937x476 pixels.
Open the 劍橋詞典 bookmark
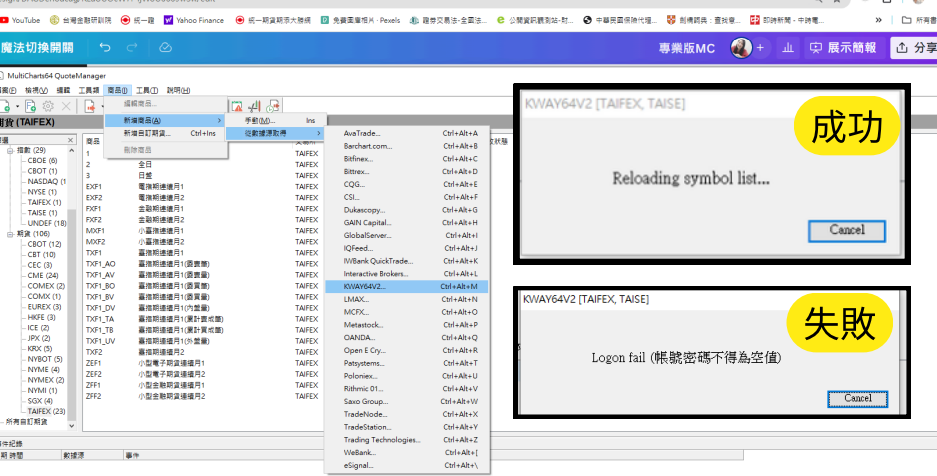tap(703, 20)
